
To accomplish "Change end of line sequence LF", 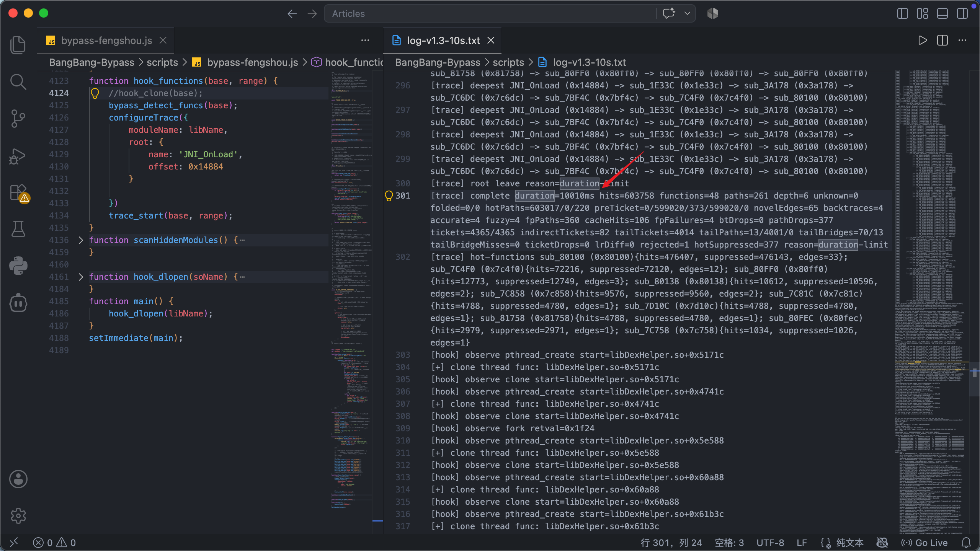I will tap(802, 543).
